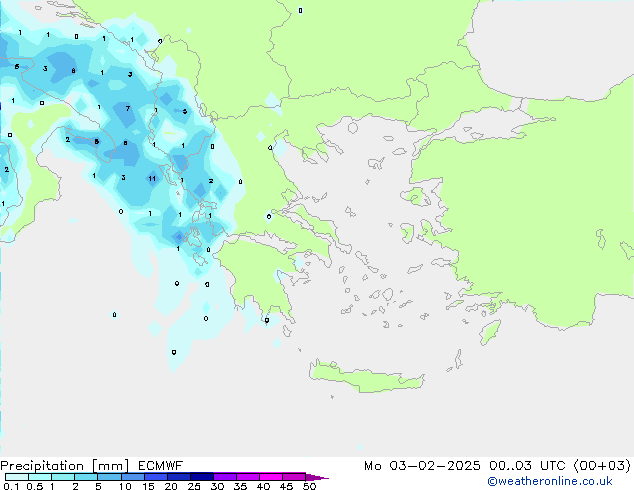
Task: Click the 50 mm magenta legend swatch
Action: (312, 477)
